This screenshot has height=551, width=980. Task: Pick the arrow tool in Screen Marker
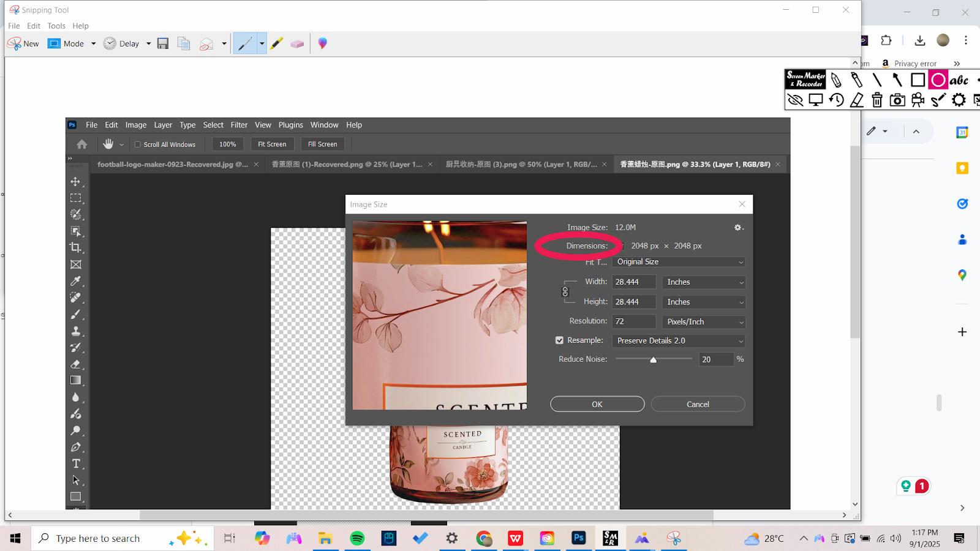tap(897, 80)
